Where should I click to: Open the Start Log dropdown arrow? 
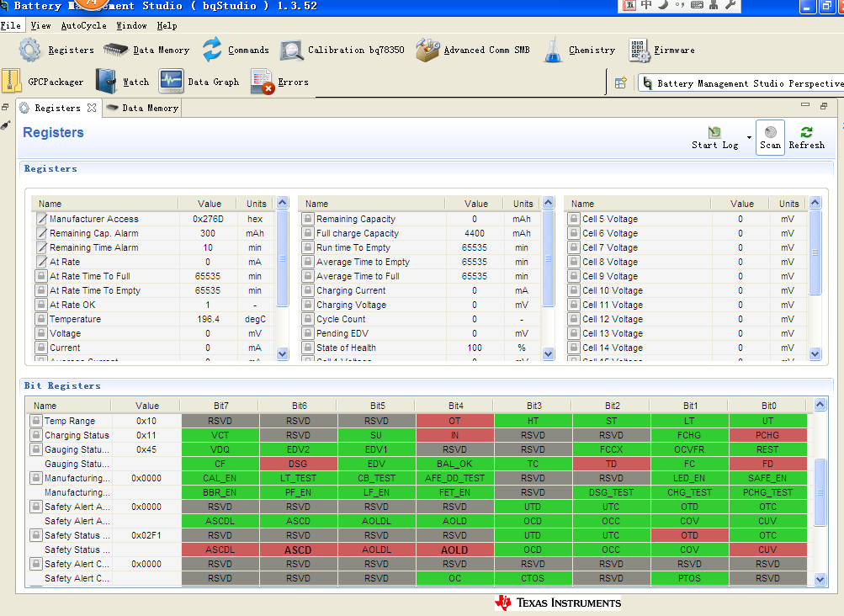749,137
